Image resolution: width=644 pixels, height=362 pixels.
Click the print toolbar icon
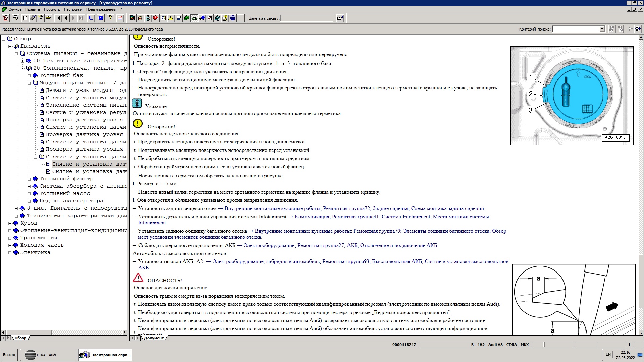pos(15,18)
